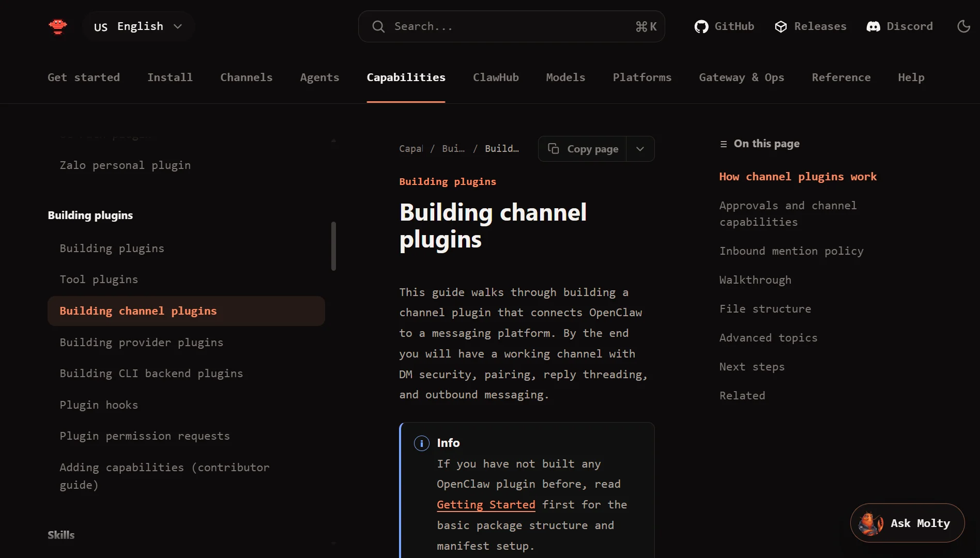980x558 pixels.
Task: Switch to Platforms tab
Action: [642, 78]
